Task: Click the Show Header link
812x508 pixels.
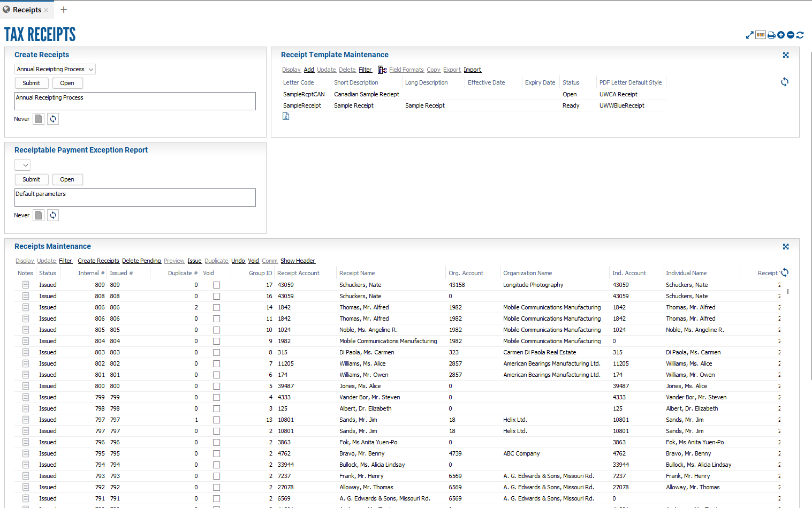Action: 298,261
